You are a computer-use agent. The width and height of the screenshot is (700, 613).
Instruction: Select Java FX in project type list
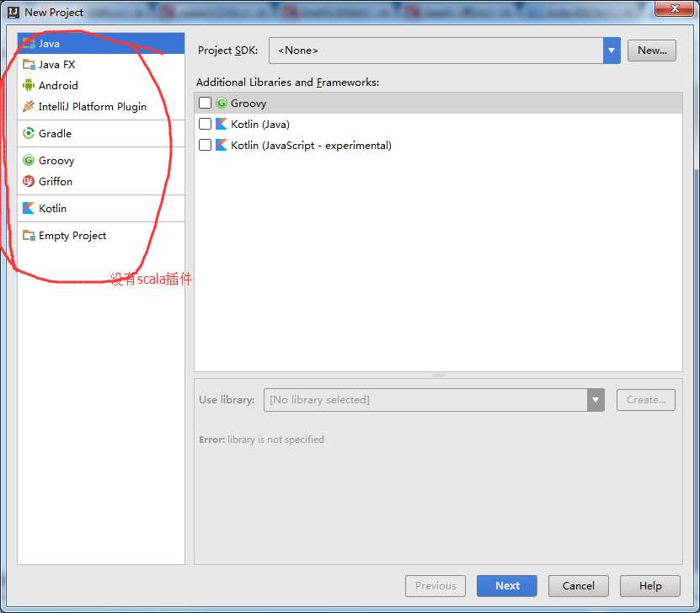101,65
